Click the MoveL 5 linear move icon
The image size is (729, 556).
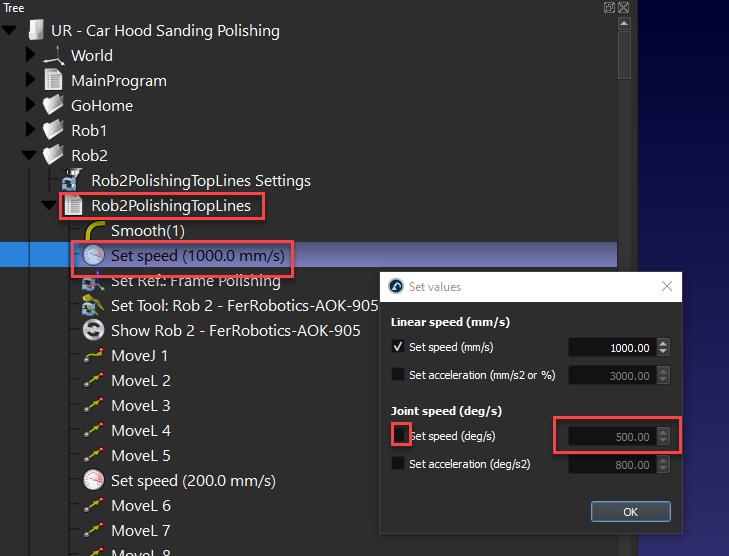coord(93,455)
